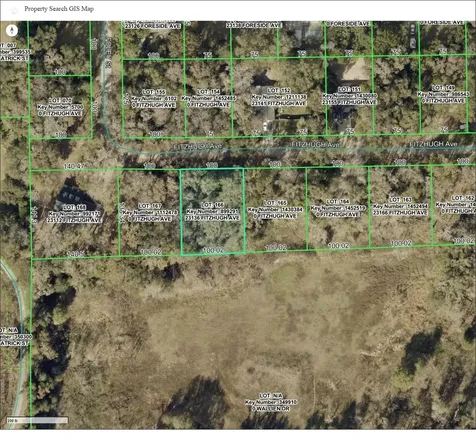Click the compass north arrow icon
Screen dimensions: 476x440
tap(12, 31)
